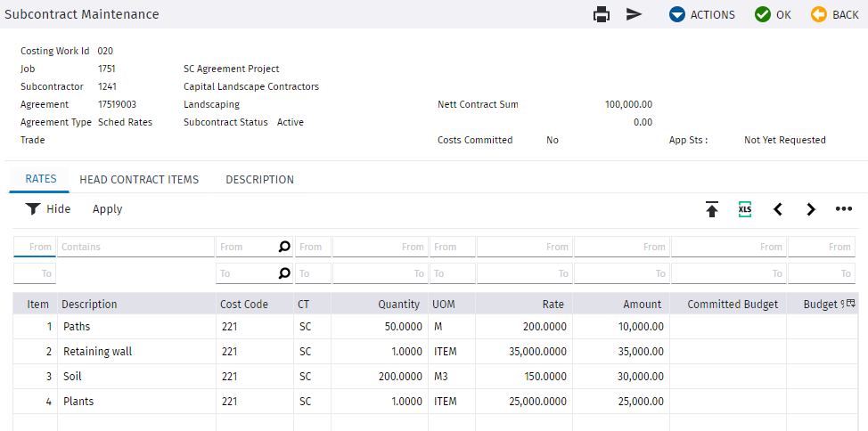
Task: Click the send arrow icon
Action: click(634, 14)
